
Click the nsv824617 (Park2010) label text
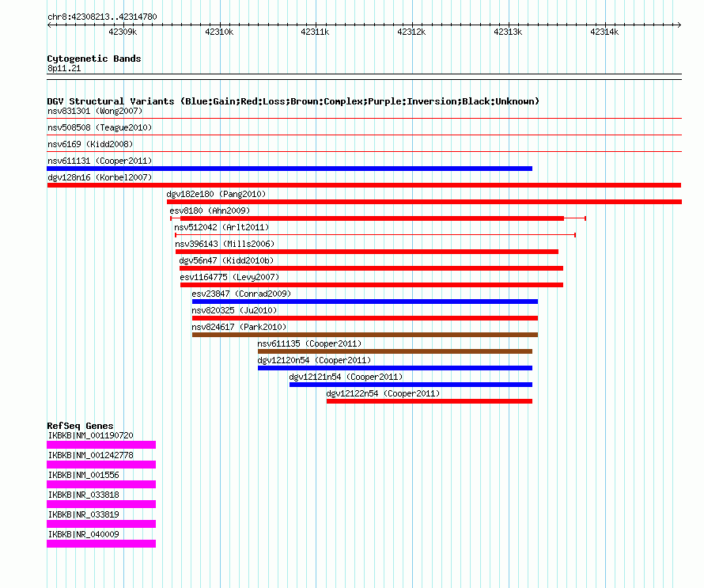(x=239, y=327)
